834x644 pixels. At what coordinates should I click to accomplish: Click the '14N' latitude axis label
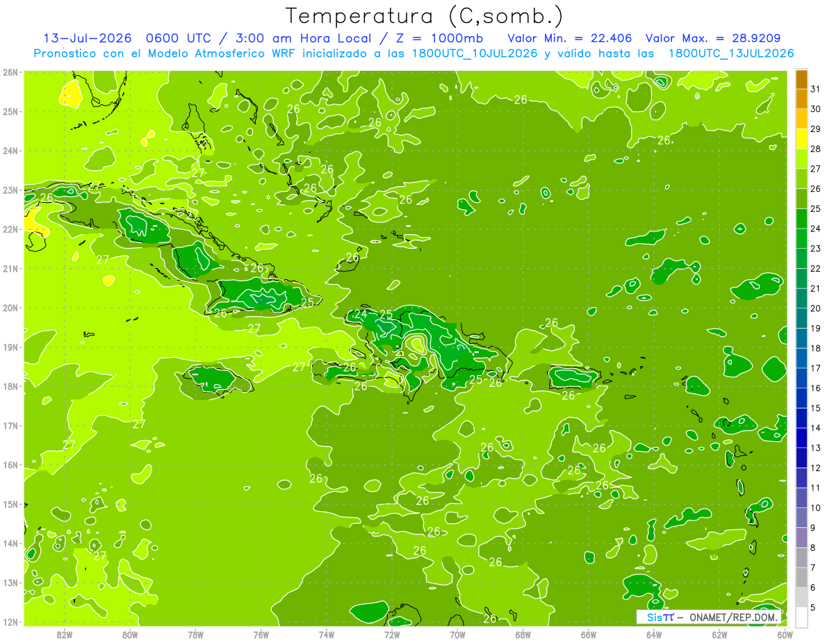10,543
